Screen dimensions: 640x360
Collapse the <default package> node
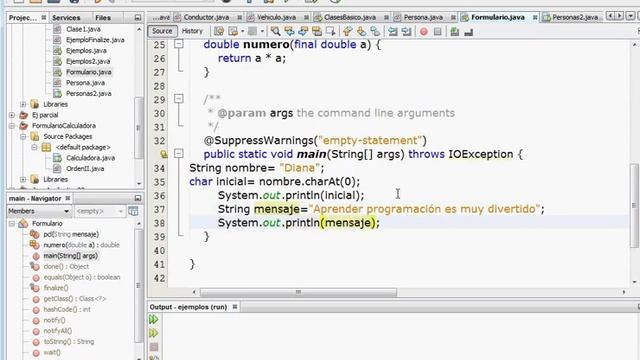34,147
